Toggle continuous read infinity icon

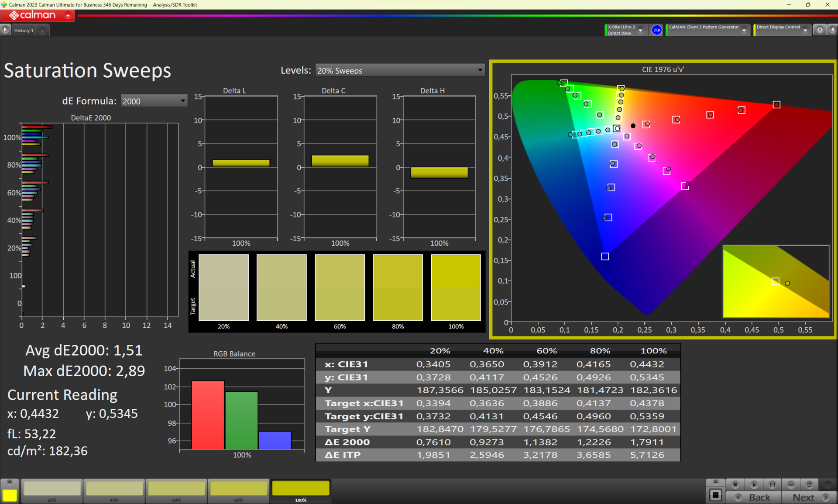(x=790, y=484)
